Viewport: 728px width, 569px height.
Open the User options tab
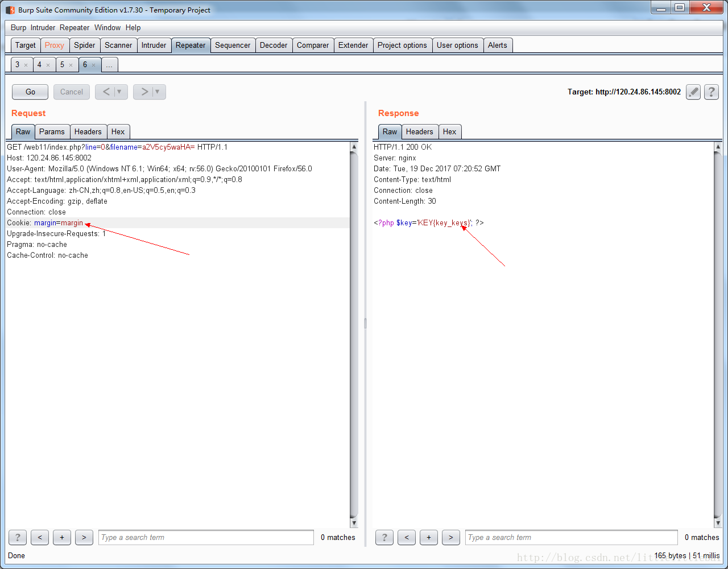click(457, 46)
